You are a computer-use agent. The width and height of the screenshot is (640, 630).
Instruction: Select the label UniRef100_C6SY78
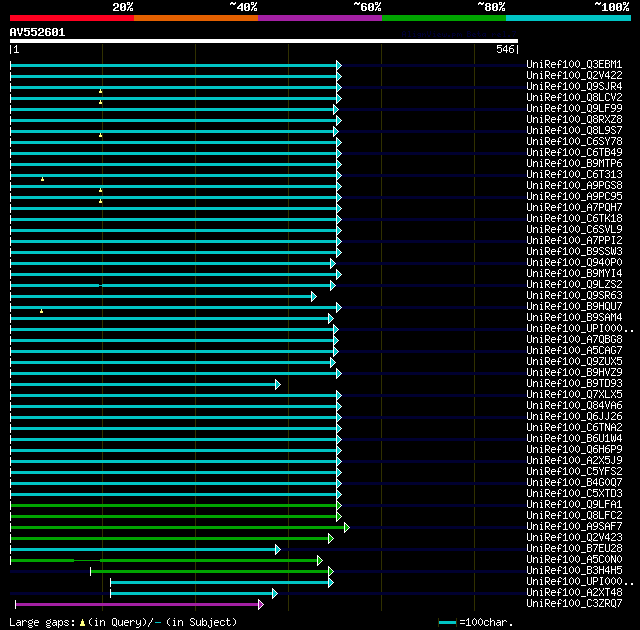click(574, 142)
